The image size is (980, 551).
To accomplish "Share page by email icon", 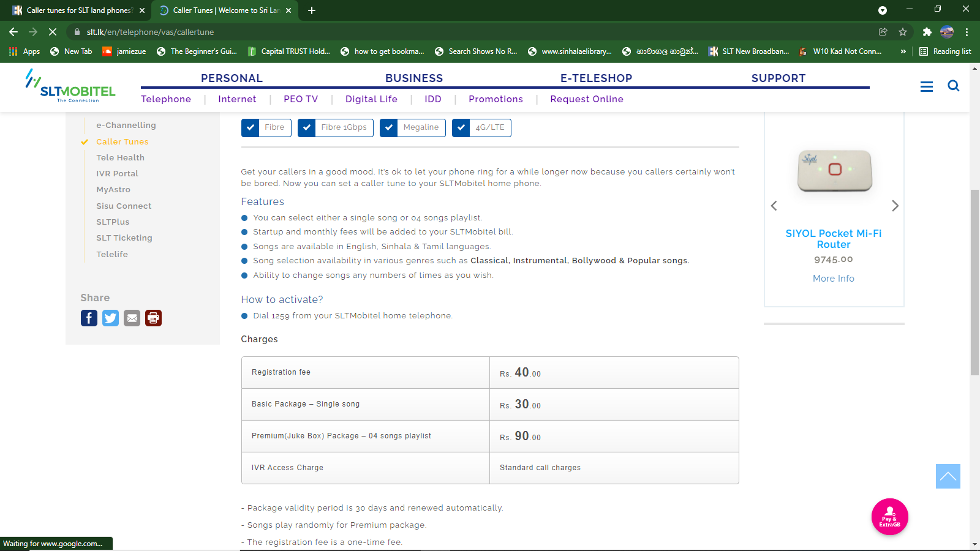I will click(132, 318).
